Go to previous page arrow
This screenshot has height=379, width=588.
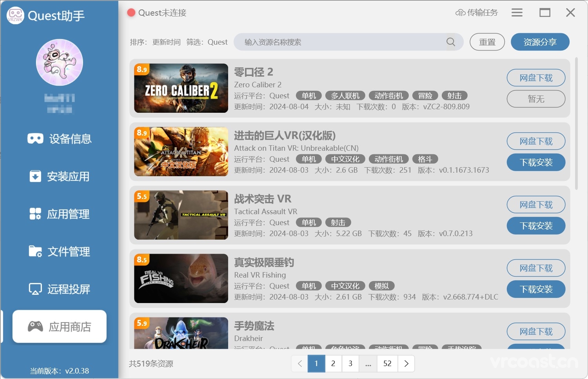tap(300, 363)
